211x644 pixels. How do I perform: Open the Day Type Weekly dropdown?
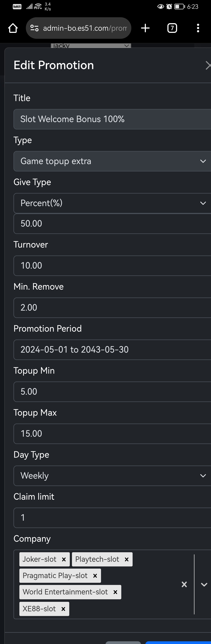[x=112, y=476]
